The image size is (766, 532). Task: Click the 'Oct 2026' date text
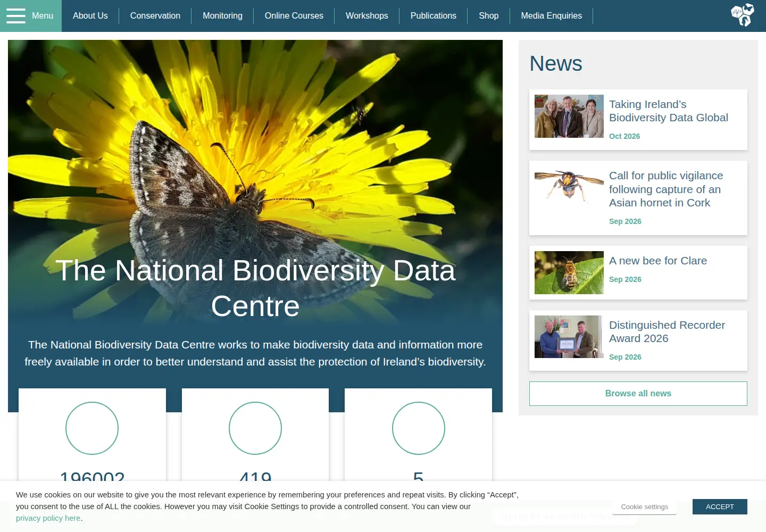(x=625, y=136)
